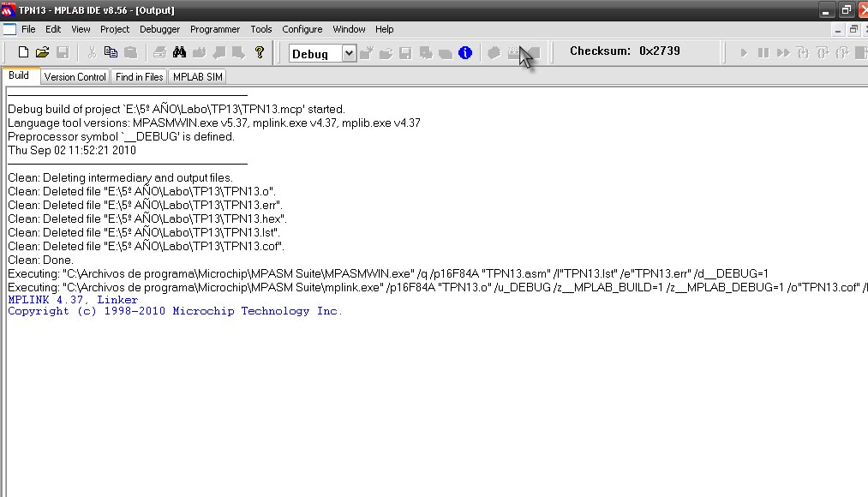
Task: Switch to the MPLAB SIM tab
Action: [198, 77]
